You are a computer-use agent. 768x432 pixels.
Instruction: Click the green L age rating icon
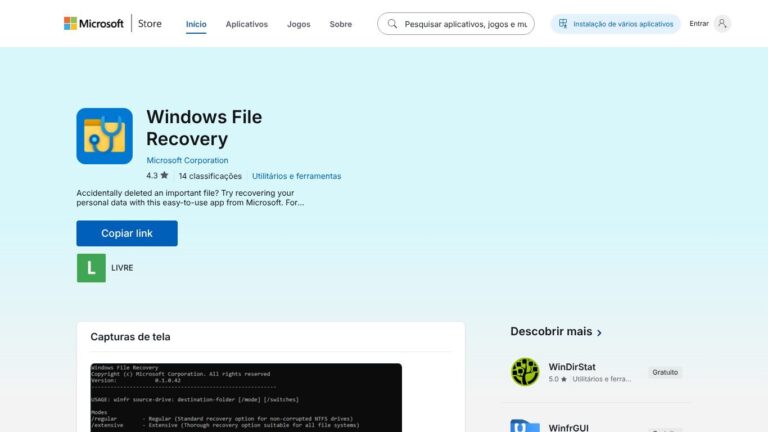click(91, 268)
